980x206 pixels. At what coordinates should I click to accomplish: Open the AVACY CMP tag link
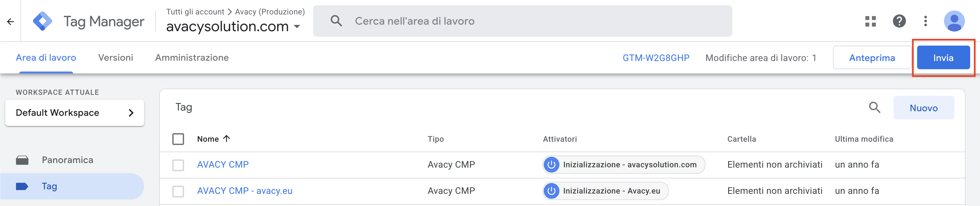[222, 164]
